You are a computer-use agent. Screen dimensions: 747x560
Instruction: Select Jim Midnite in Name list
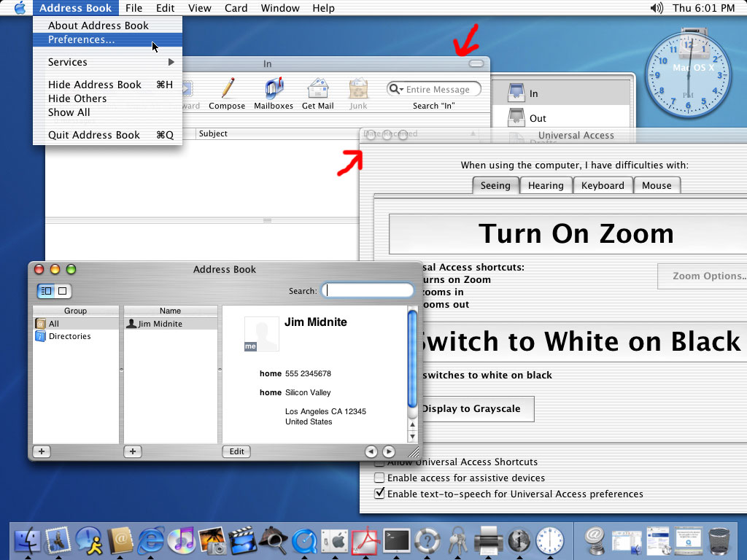(171, 324)
